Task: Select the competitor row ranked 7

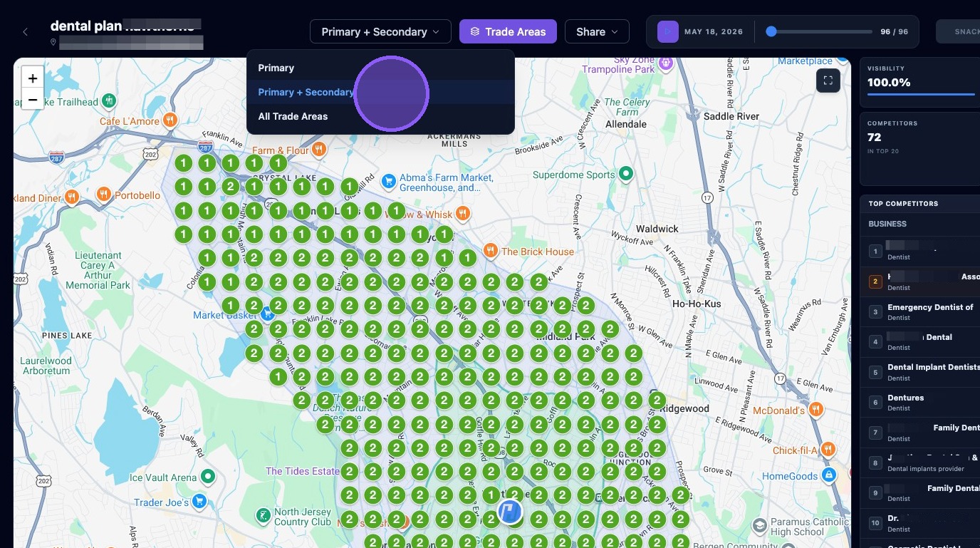Action: pos(920,433)
